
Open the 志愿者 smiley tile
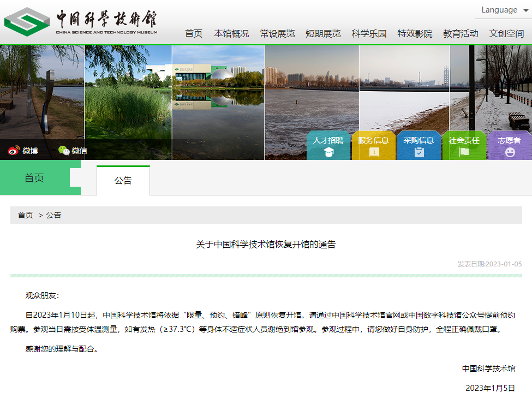(x=510, y=145)
